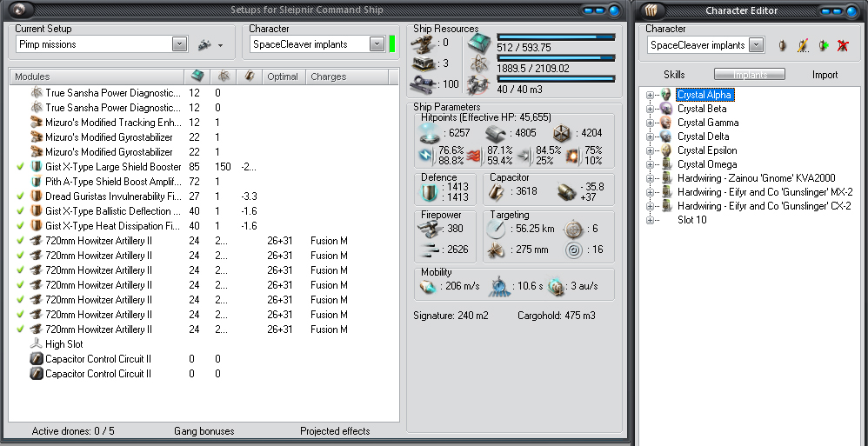
Task: Click the calibration icon showing 100
Action: tap(424, 84)
